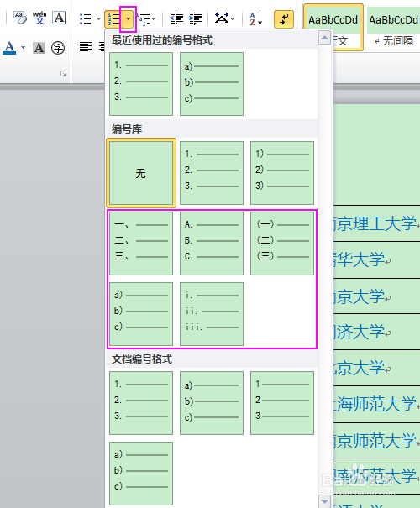Screen dimensions: 420x508
Task: Click the gallery scrollbar up arrow
Action: (x=324, y=38)
